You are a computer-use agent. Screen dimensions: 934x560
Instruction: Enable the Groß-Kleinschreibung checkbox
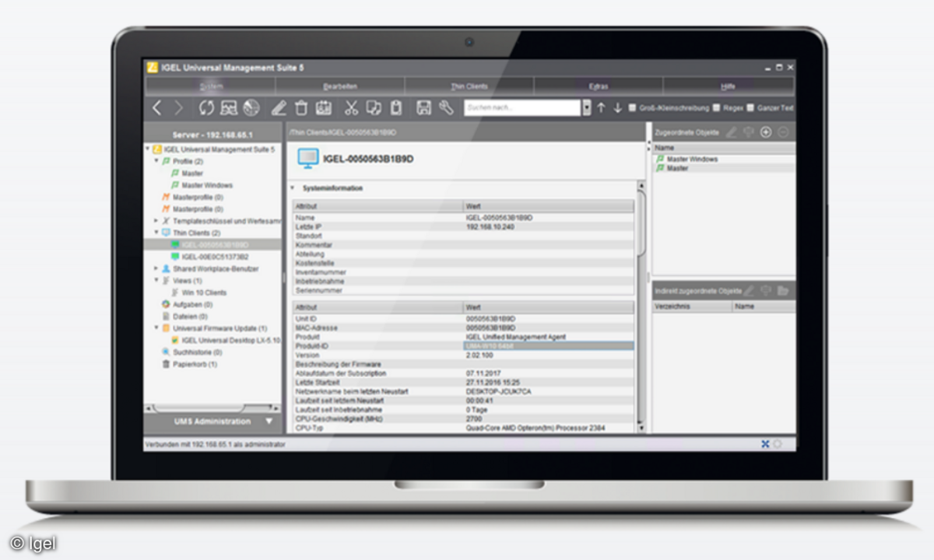632,108
